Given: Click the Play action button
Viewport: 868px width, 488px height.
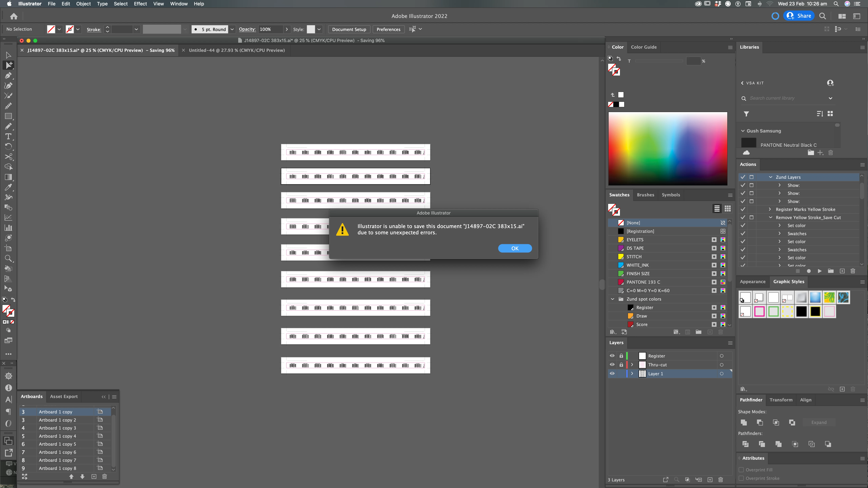Looking at the screenshot, I should pyautogui.click(x=820, y=271).
